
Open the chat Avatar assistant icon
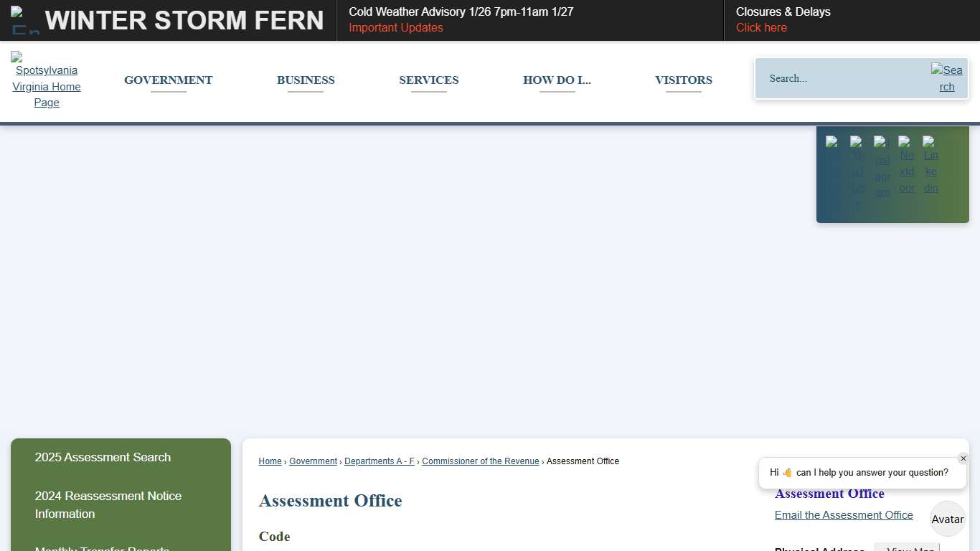[947, 519]
